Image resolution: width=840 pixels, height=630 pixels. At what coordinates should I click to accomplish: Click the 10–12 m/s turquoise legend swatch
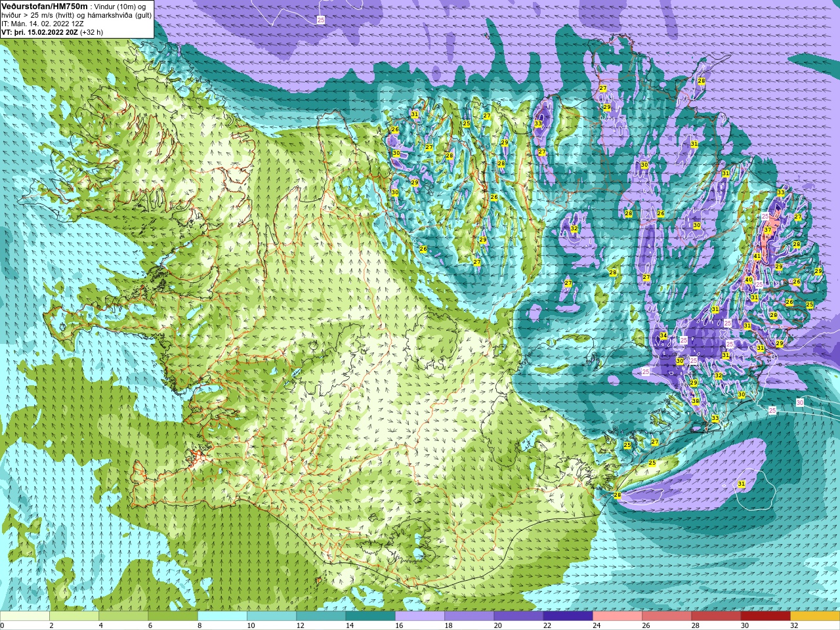point(272,616)
